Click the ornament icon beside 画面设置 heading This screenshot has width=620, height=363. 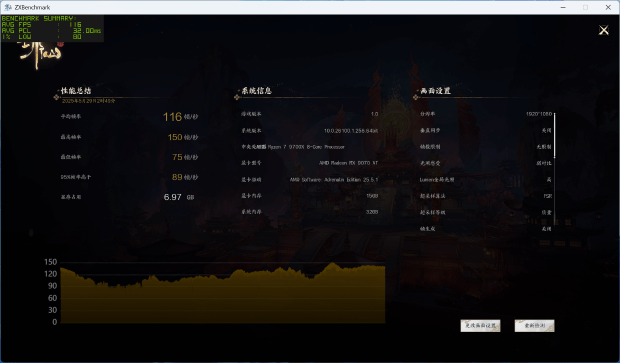click(416, 97)
